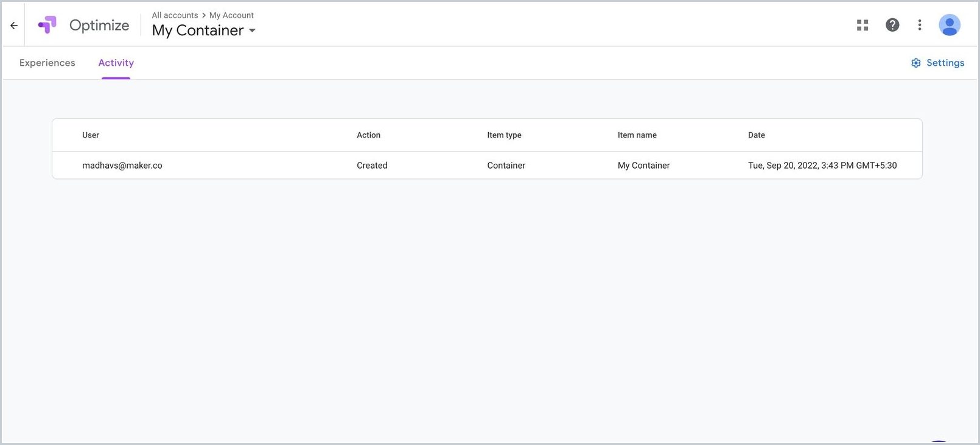Click the Settings gear icon
This screenshot has height=445, width=980.
tap(916, 63)
